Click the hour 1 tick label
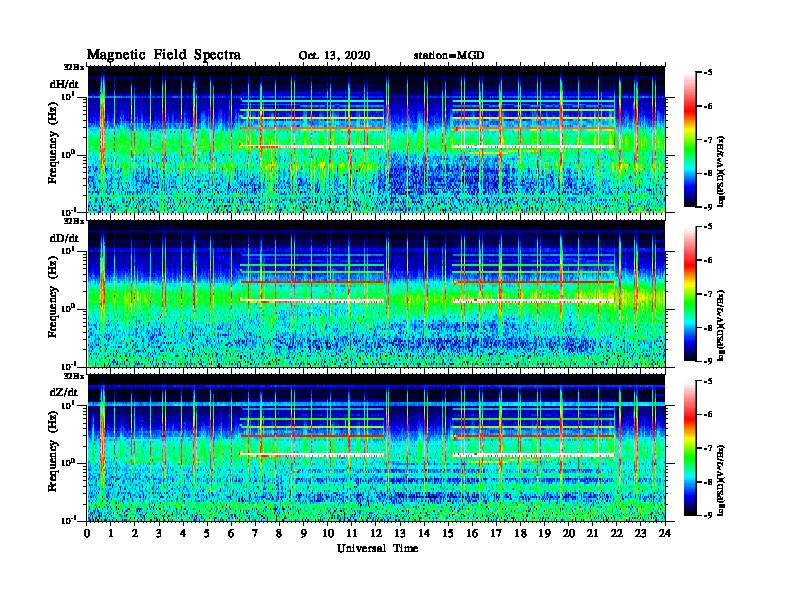792x612 pixels. (111, 533)
